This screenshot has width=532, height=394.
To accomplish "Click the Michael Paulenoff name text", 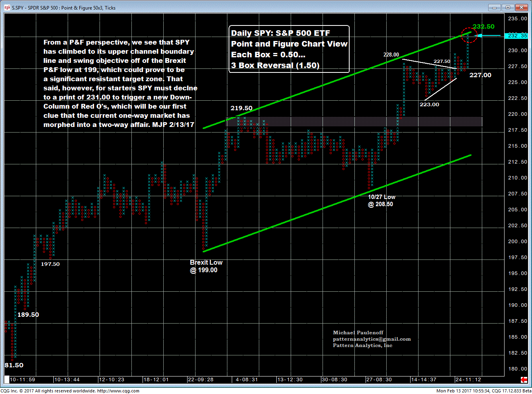I will [358, 332].
